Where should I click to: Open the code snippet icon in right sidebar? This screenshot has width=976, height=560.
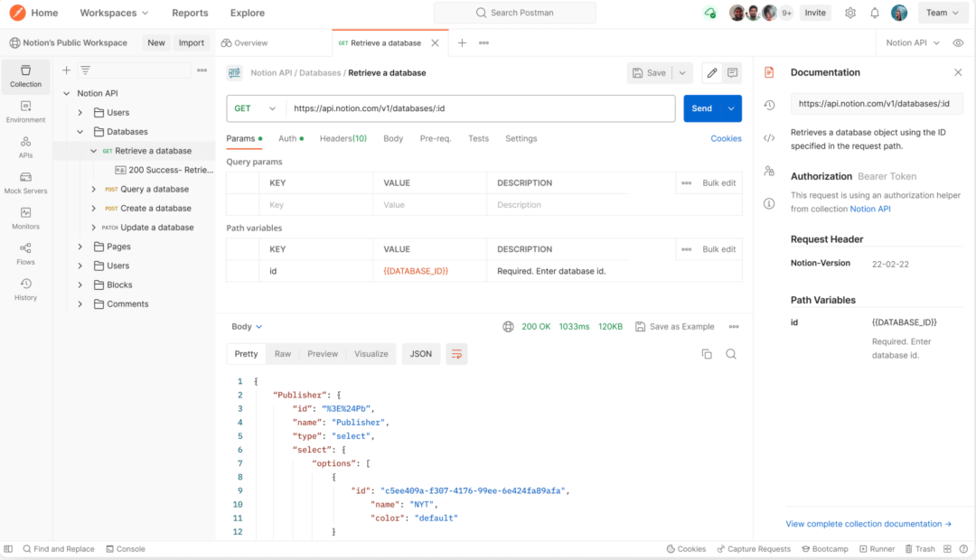point(769,138)
